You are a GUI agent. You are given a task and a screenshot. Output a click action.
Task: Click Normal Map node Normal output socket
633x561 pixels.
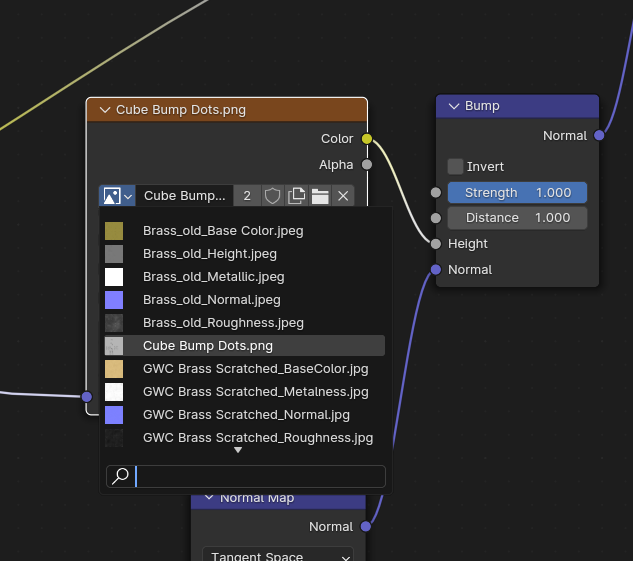pos(366,526)
